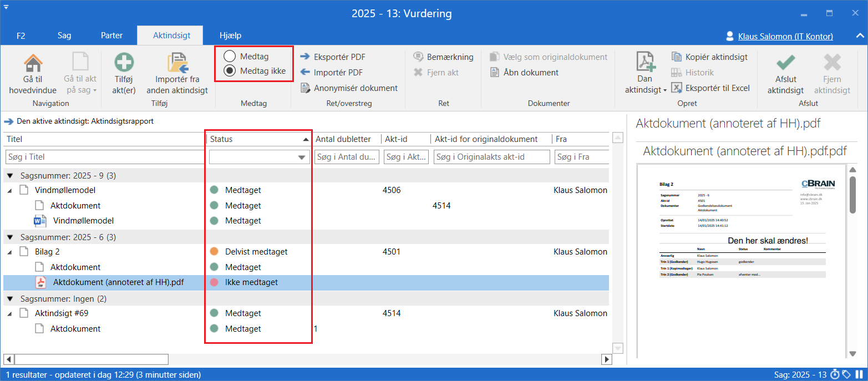Open the Hjælp ribbon tab
This screenshot has width=868, height=381.
pos(230,35)
